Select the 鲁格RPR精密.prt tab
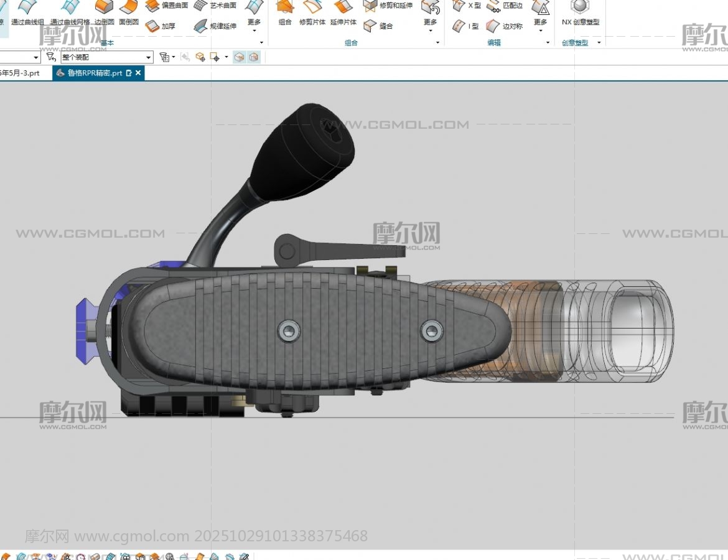 click(x=94, y=73)
